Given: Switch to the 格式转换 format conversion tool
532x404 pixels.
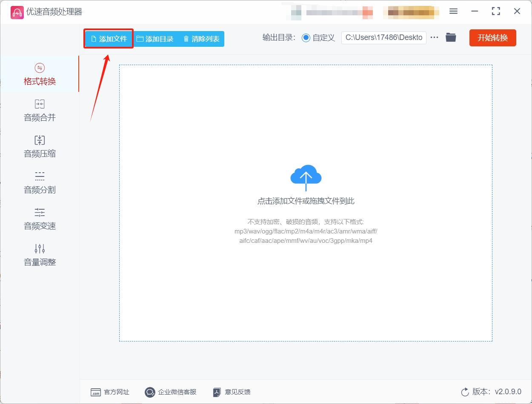Looking at the screenshot, I should pyautogui.click(x=39, y=74).
